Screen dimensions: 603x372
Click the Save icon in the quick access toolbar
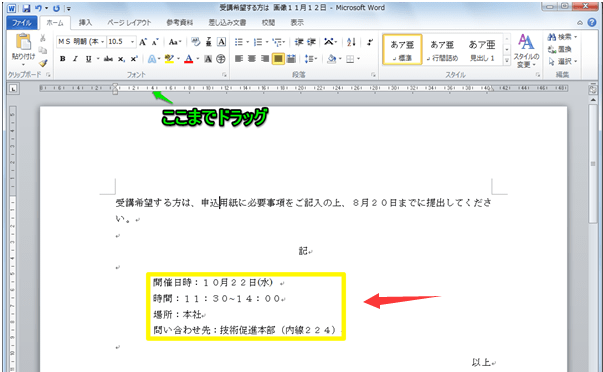click(26, 8)
